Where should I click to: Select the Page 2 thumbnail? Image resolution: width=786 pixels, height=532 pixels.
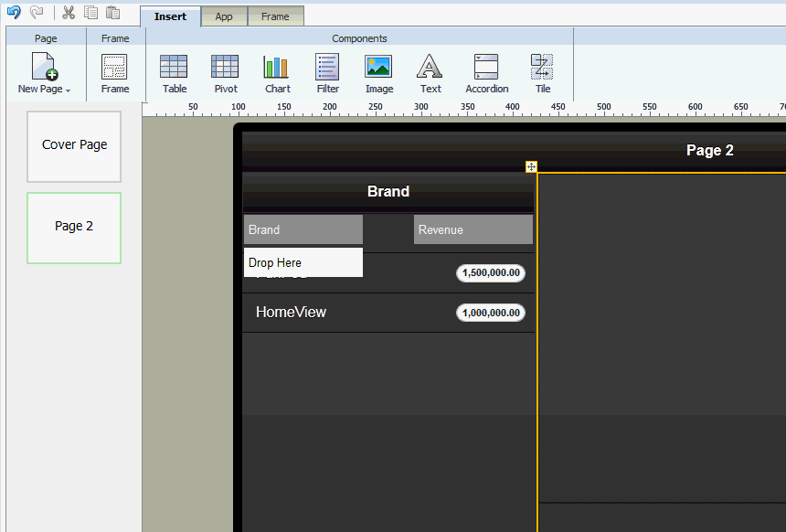click(x=74, y=228)
